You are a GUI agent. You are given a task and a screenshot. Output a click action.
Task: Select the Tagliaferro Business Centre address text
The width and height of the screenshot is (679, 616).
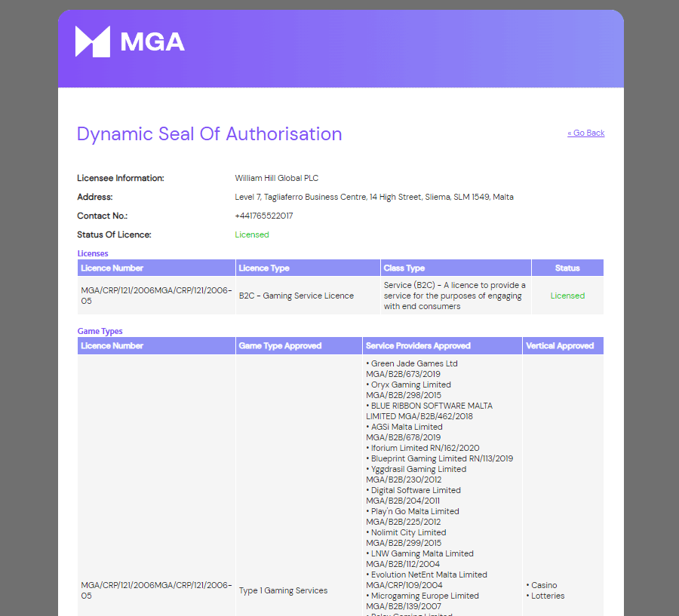click(374, 197)
